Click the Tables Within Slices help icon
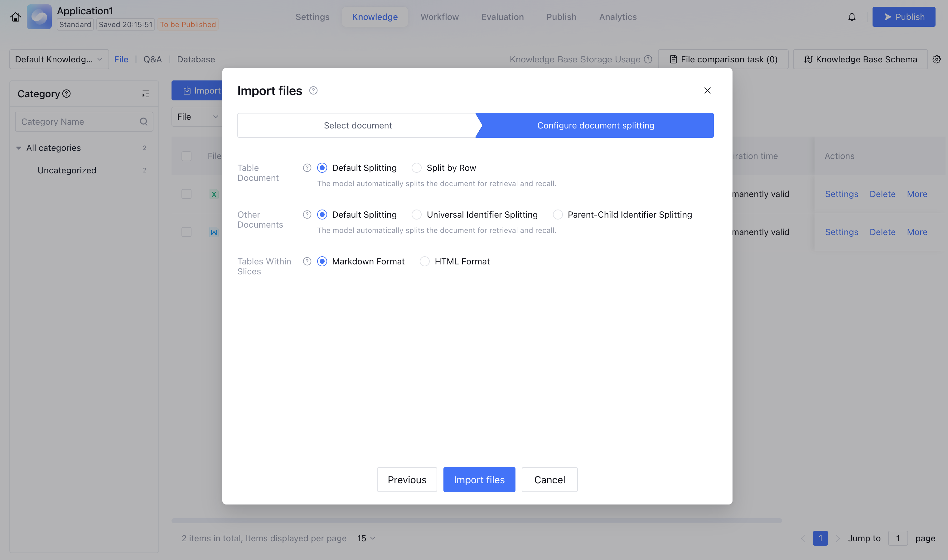Image resolution: width=948 pixels, height=560 pixels. click(307, 262)
